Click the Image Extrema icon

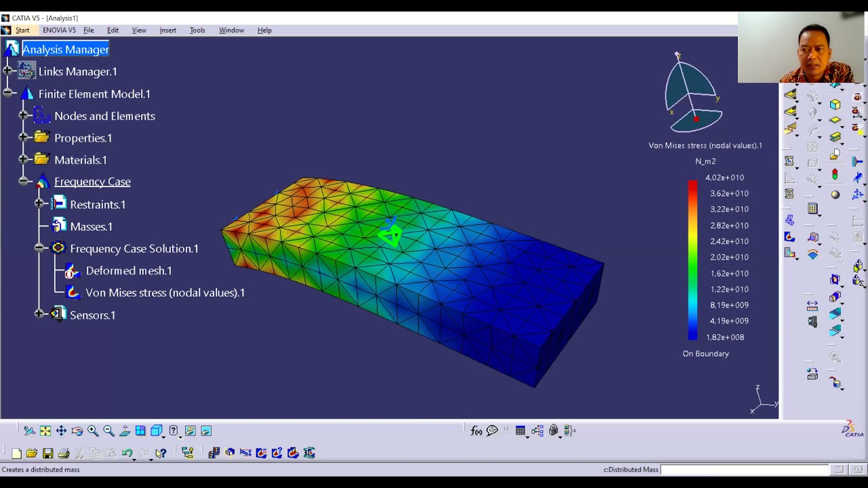pos(261,453)
